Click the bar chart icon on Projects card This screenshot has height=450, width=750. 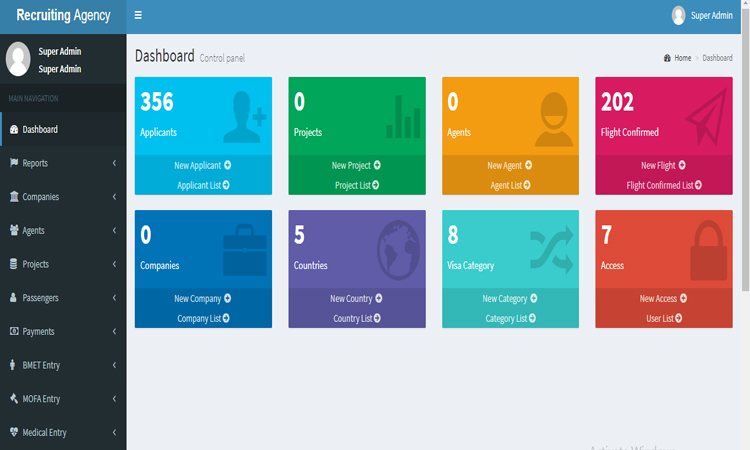(404, 116)
